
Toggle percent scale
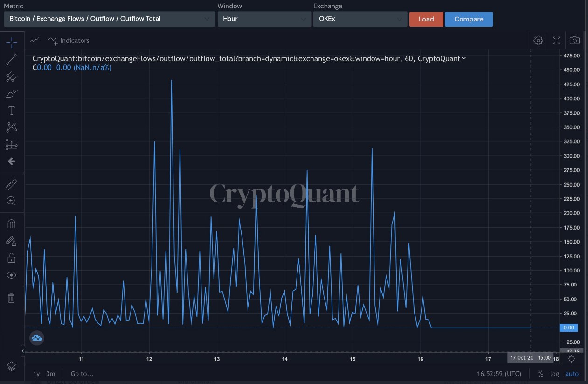click(x=540, y=374)
